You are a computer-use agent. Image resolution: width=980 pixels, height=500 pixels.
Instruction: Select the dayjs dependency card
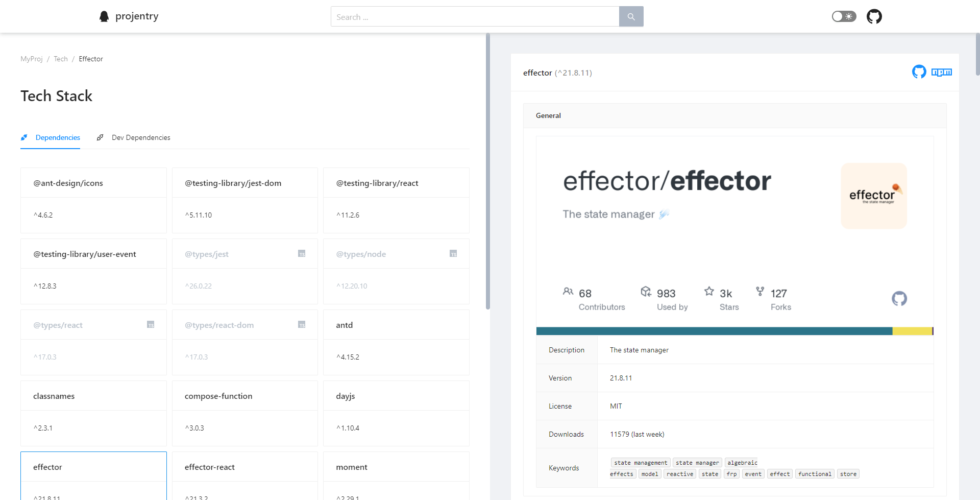click(396, 413)
